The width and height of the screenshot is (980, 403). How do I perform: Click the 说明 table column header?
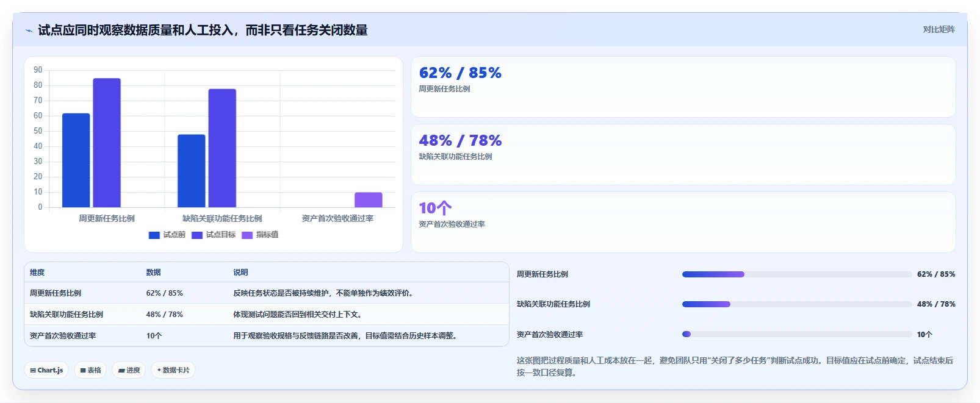(240, 273)
